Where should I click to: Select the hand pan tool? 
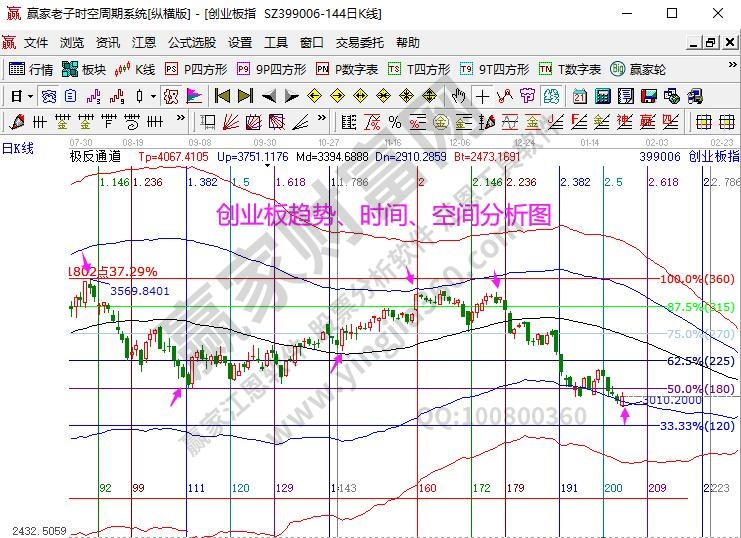pyautogui.click(x=458, y=96)
